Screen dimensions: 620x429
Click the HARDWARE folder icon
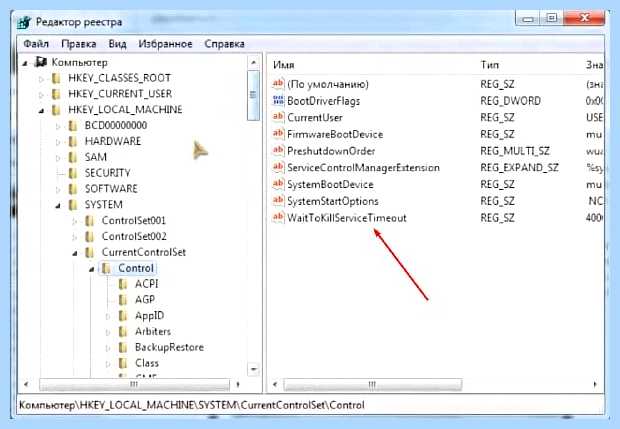(x=73, y=141)
